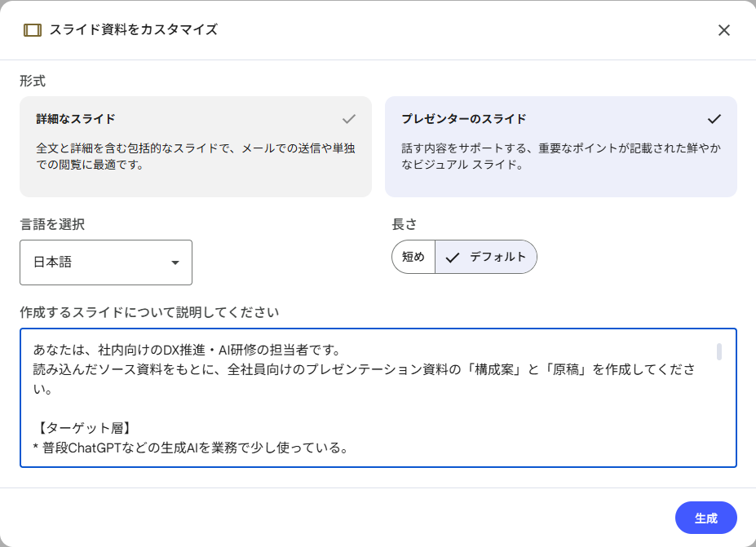
Task: Click the slide deck icon beside the title
Action: click(32, 30)
